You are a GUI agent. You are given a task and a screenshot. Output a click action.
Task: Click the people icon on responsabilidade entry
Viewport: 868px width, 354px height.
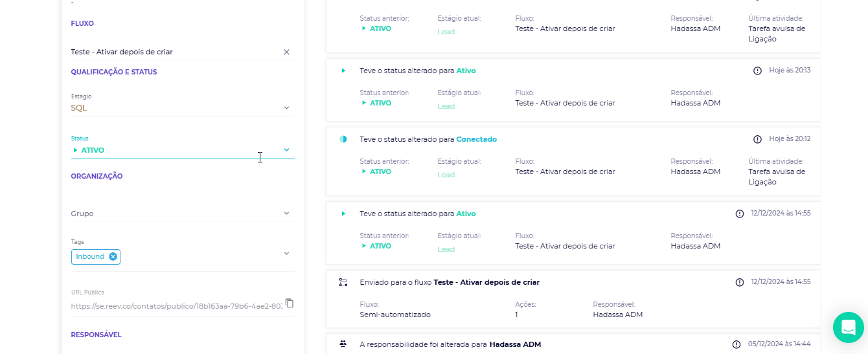pos(343,344)
